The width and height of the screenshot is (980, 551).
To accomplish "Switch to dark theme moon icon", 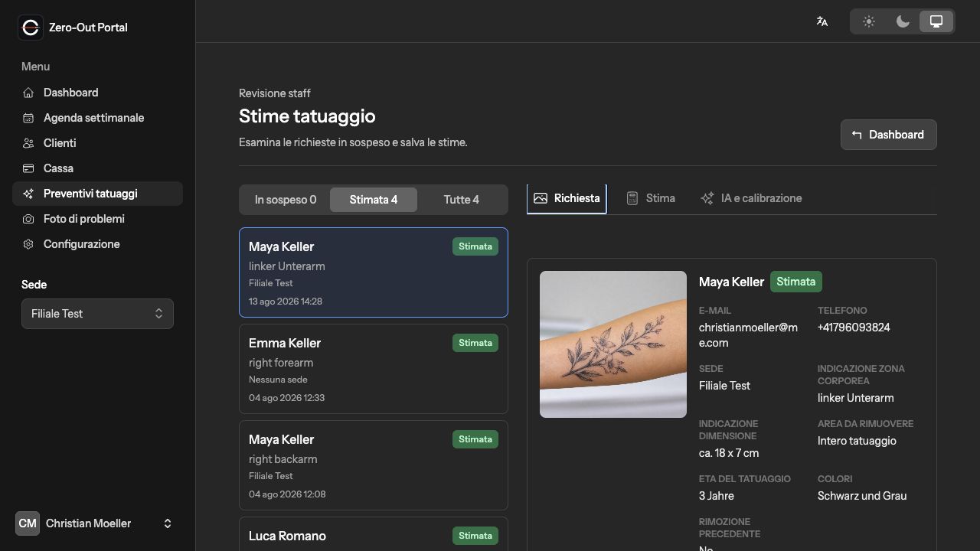I will [x=903, y=21].
